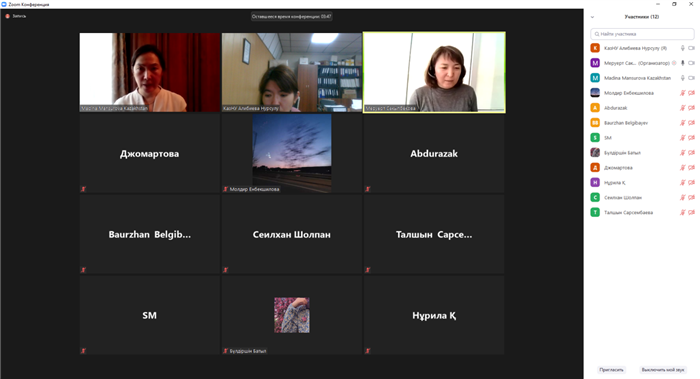Click the mute my audio button
Image resolution: width=700 pixels, height=379 pixels.
click(x=662, y=370)
